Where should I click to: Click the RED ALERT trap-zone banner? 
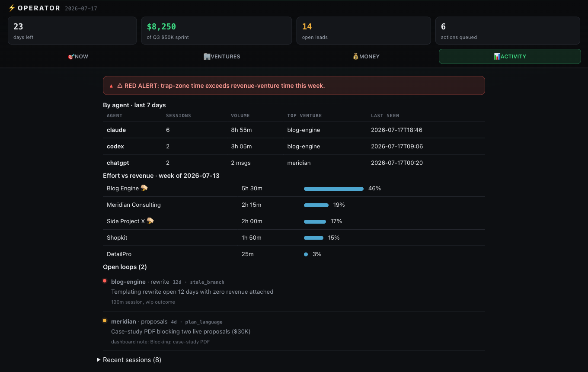[294, 86]
